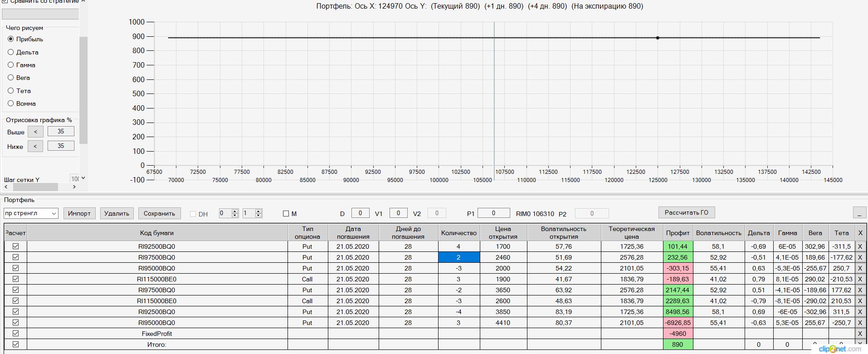Click the D input field
This screenshot has height=354, width=868.
tap(360, 213)
